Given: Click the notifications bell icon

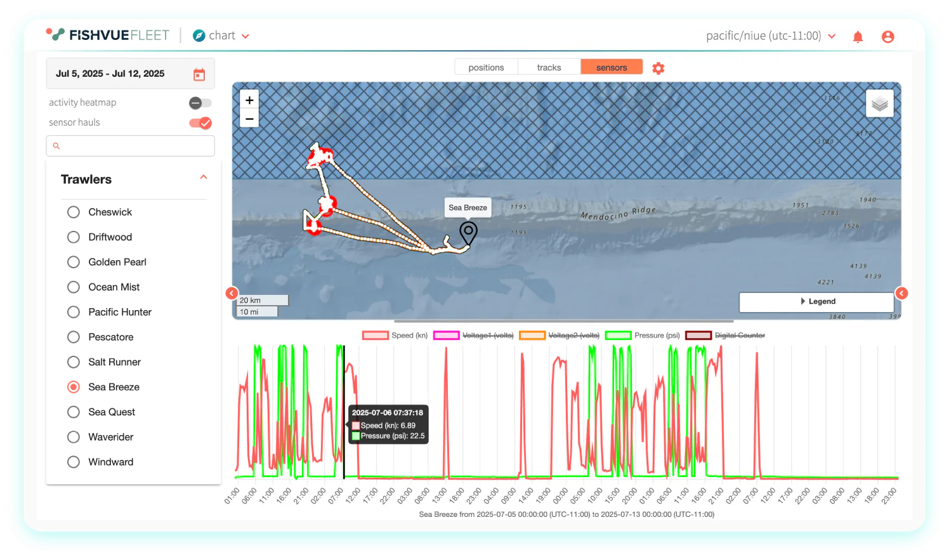Looking at the screenshot, I should (x=858, y=37).
